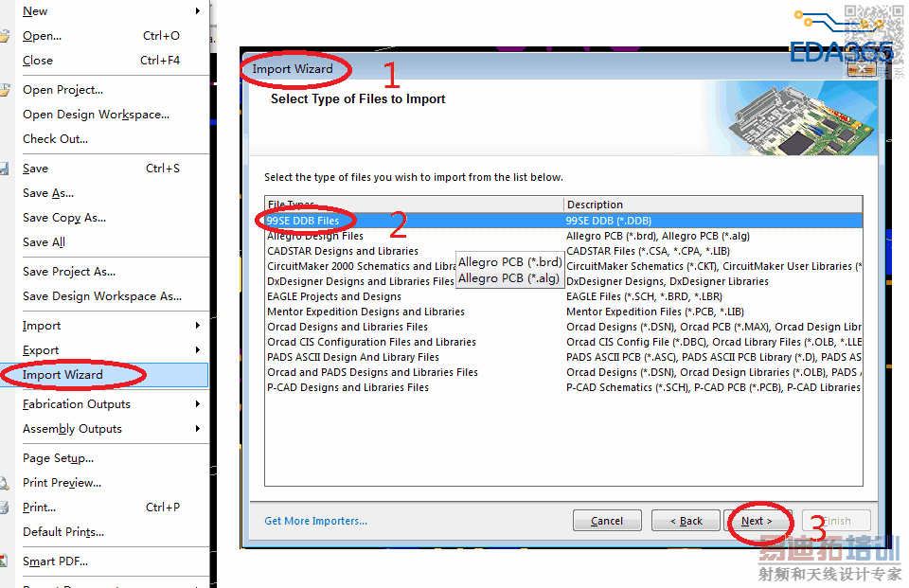Image resolution: width=909 pixels, height=588 pixels.
Task: Click the Save disk icon in menu
Action: [x=4, y=169]
